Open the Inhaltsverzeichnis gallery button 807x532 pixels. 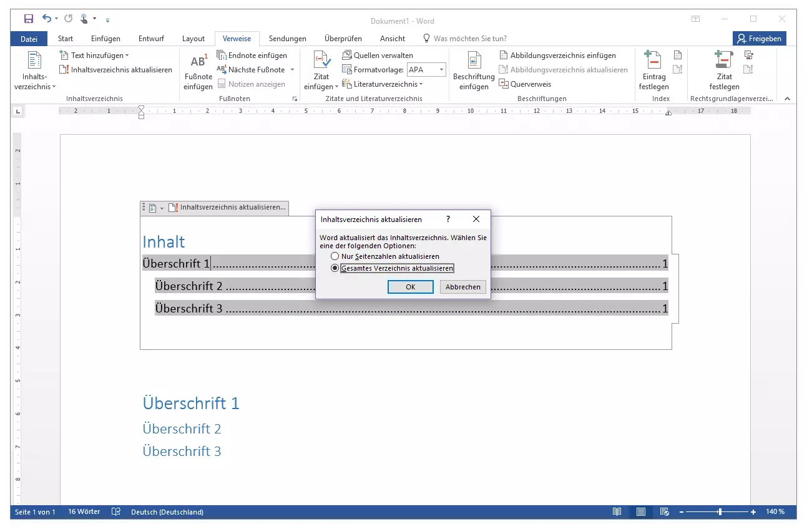click(35, 70)
